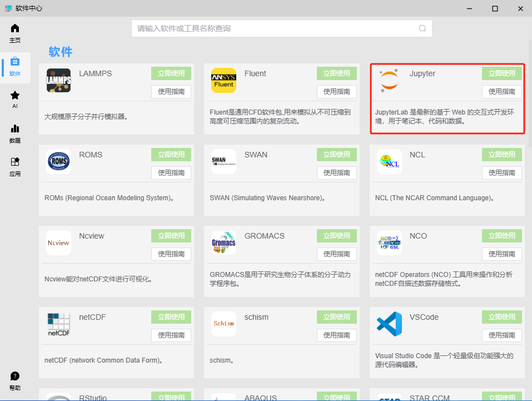Viewport: 532px width, 401px height.
Task: Open the schism 使用指南
Action: (336, 335)
